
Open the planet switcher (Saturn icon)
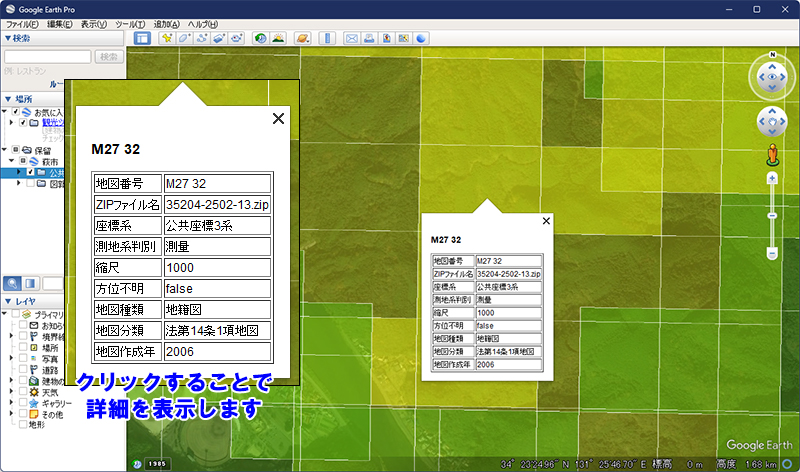click(x=303, y=38)
